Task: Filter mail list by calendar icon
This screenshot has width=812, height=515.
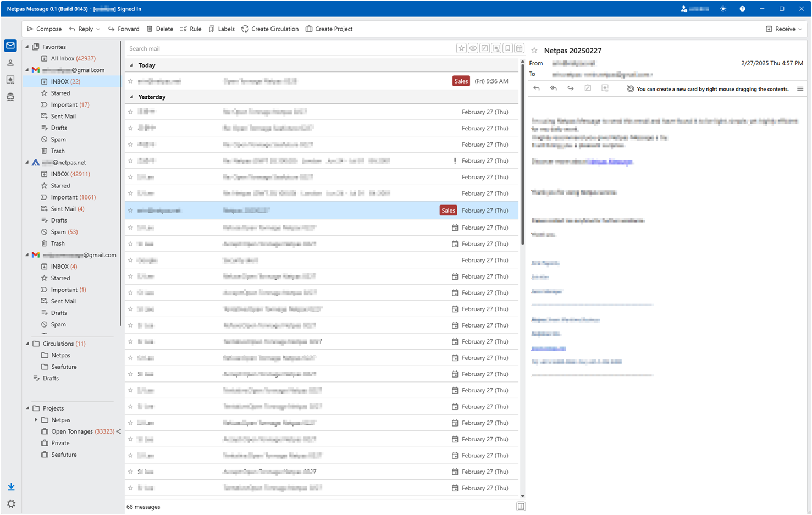Action: click(520, 48)
